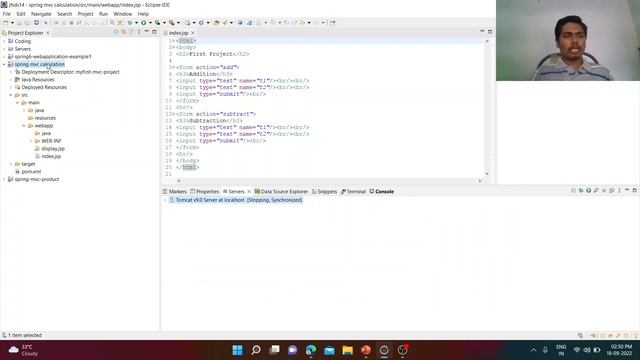Expand Java Resources node
Screen dimensions: 640x360
click(x=11, y=80)
